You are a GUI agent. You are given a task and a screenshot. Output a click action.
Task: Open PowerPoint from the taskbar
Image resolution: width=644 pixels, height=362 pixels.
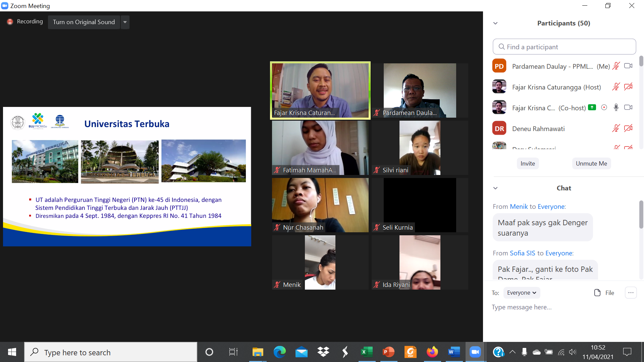[x=388, y=352]
